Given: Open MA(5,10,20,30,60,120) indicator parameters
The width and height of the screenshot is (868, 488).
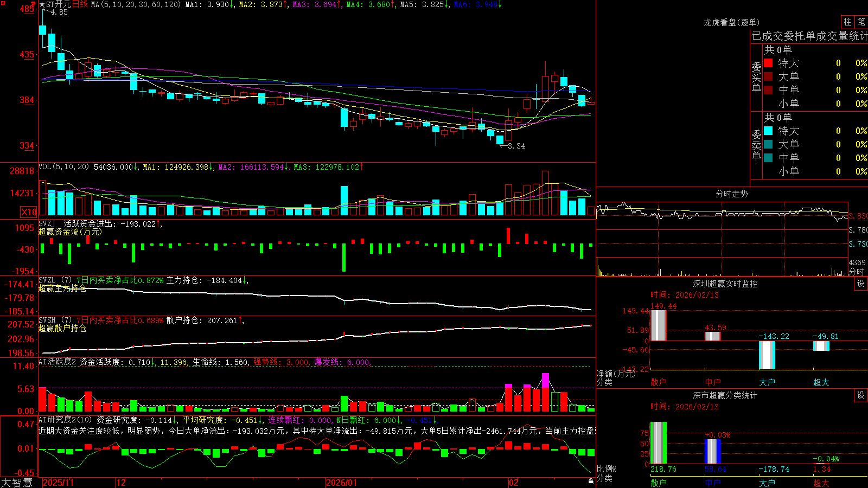Looking at the screenshot, I should (x=136, y=4).
